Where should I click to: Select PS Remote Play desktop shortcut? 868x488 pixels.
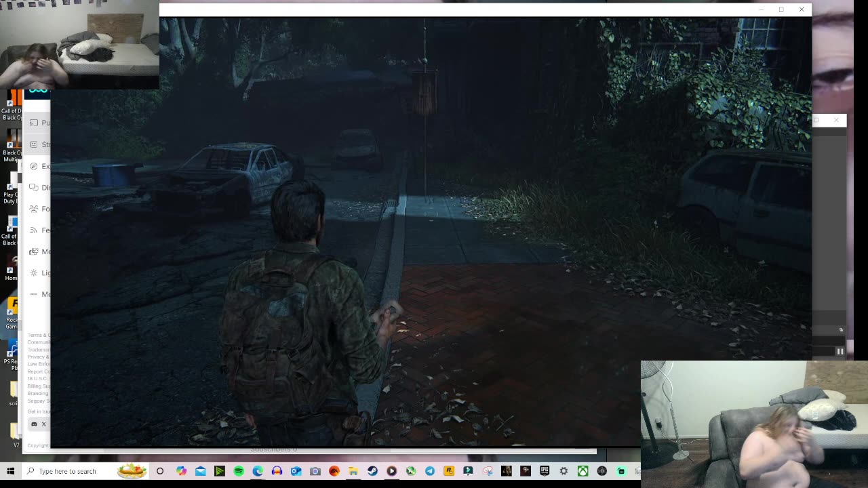pyautogui.click(x=12, y=356)
